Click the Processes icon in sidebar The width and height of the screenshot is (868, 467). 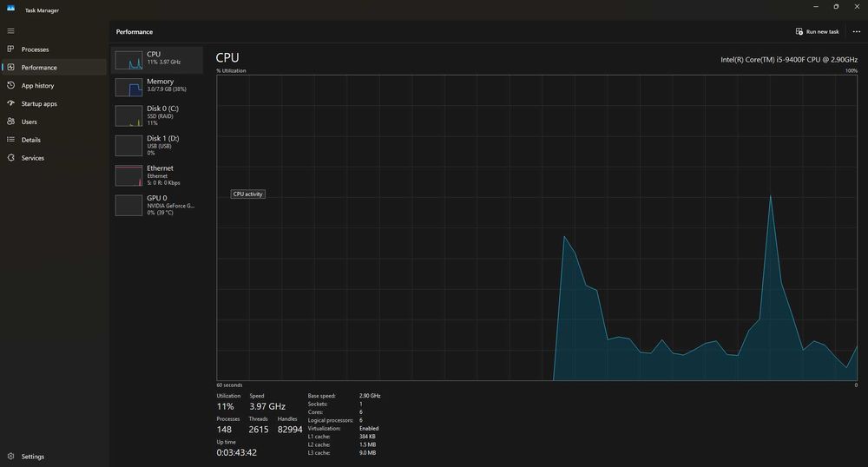pyautogui.click(x=10, y=49)
